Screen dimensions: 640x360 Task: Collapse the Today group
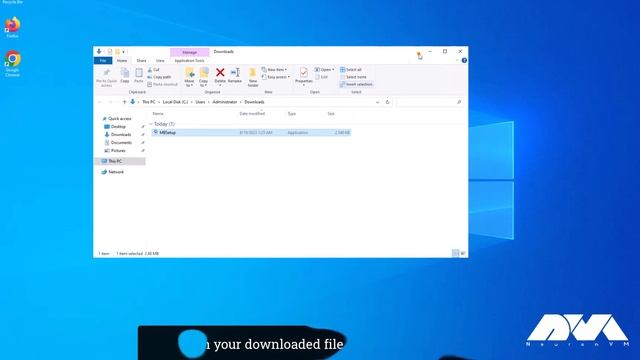pos(151,124)
